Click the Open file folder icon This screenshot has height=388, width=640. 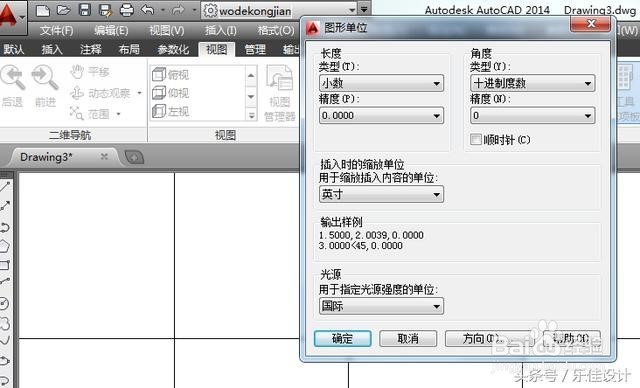[63, 10]
